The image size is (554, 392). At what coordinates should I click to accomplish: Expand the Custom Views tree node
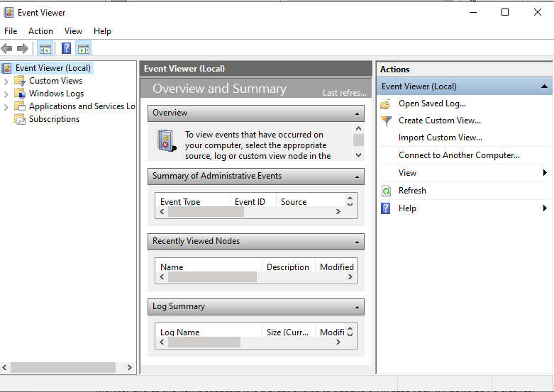coord(6,81)
